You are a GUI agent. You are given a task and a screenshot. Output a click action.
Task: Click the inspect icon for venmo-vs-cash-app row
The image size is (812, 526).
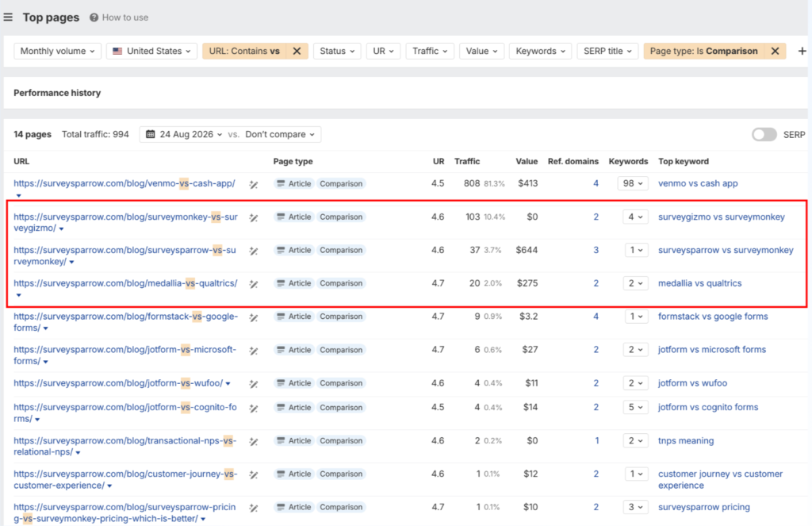coord(253,184)
